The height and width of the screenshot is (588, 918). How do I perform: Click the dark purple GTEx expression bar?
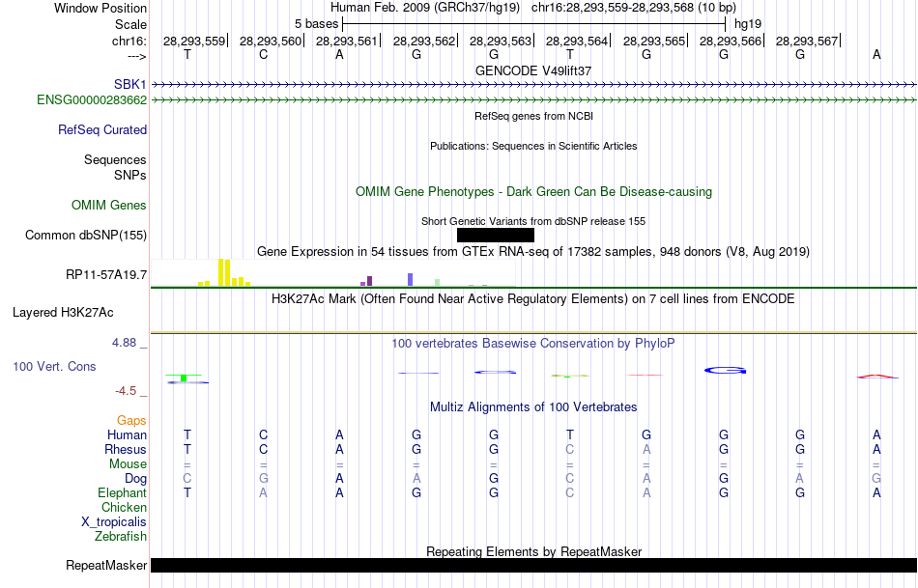[369, 281]
